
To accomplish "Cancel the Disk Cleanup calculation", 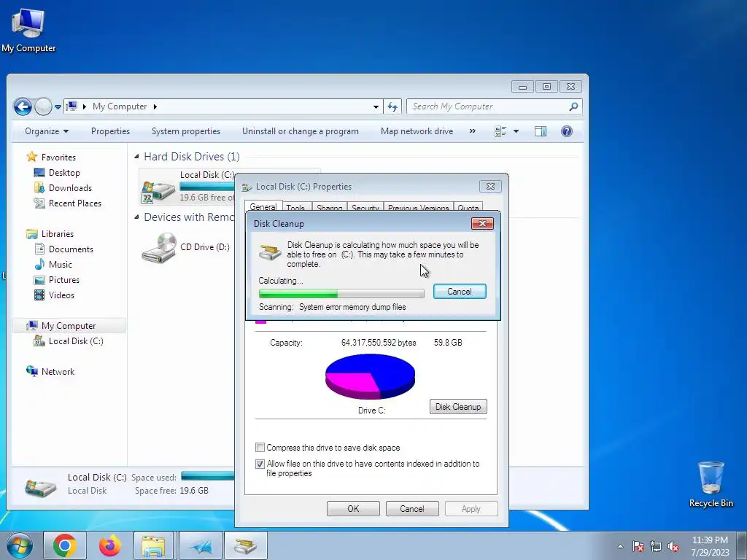I will [x=460, y=292].
